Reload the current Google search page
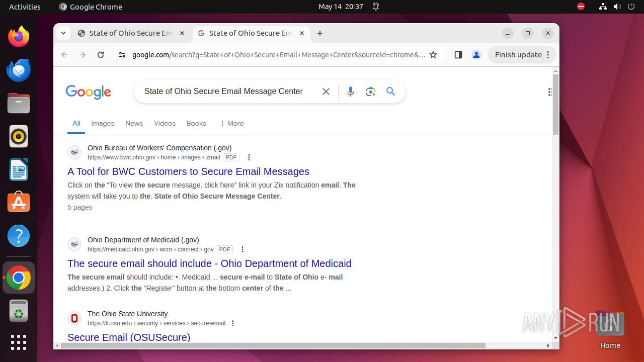This screenshot has height=362, width=644. click(101, 55)
